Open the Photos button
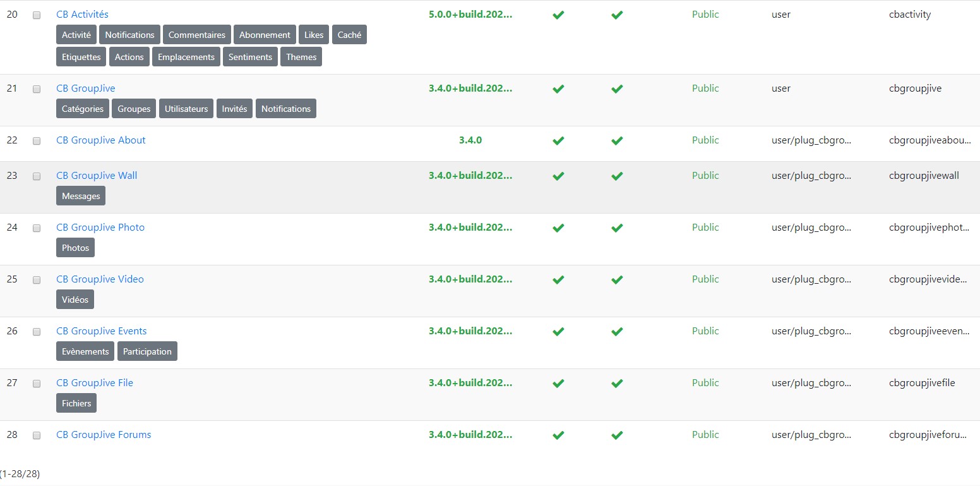The height and width of the screenshot is (486, 980). tap(76, 248)
